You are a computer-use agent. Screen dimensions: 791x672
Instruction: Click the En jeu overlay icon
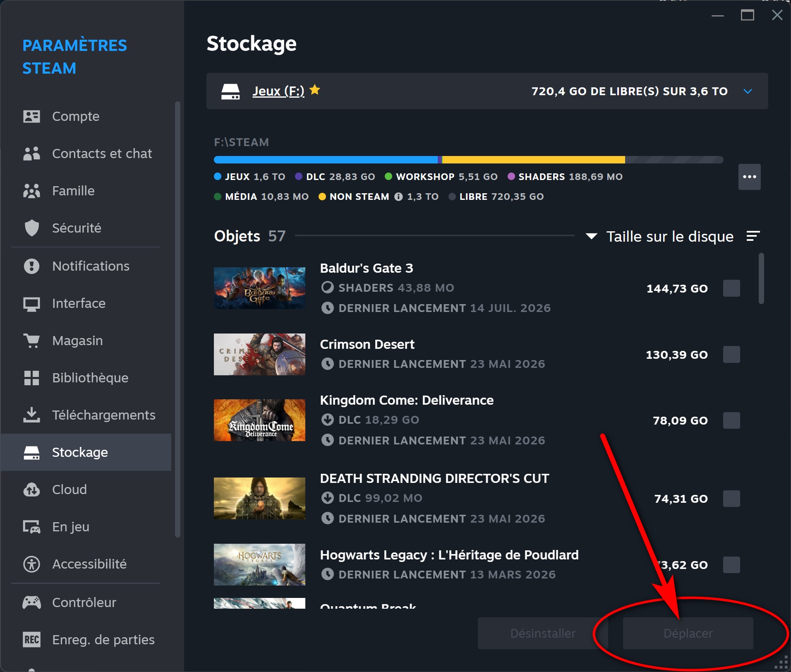pyautogui.click(x=32, y=527)
